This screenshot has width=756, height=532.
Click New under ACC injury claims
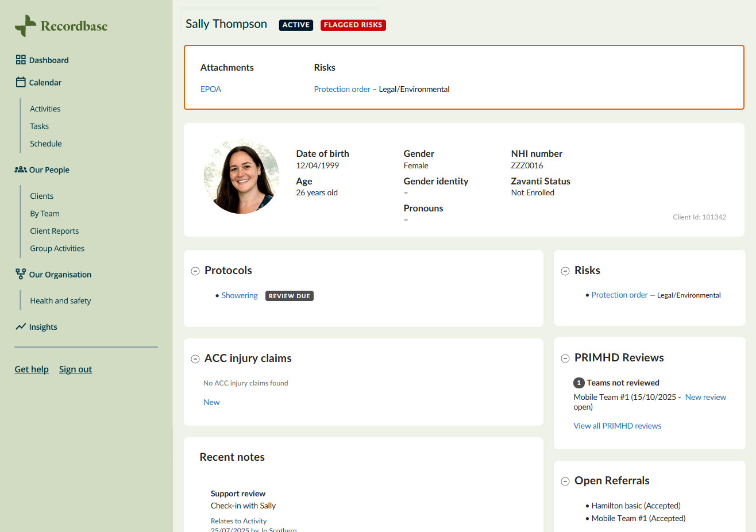(211, 402)
